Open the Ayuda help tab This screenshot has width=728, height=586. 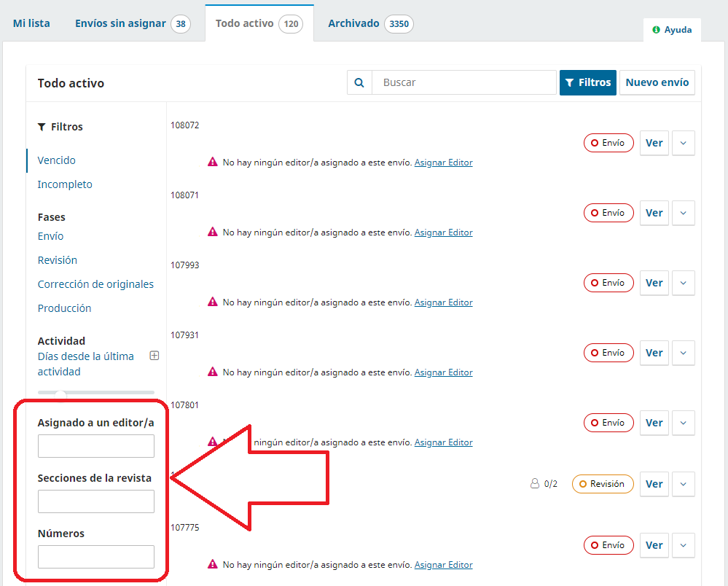pos(672,30)
